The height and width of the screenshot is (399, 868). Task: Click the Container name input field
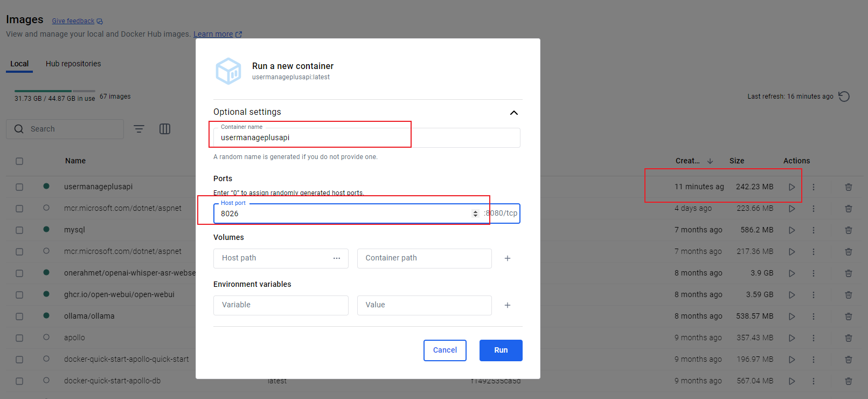366,137
